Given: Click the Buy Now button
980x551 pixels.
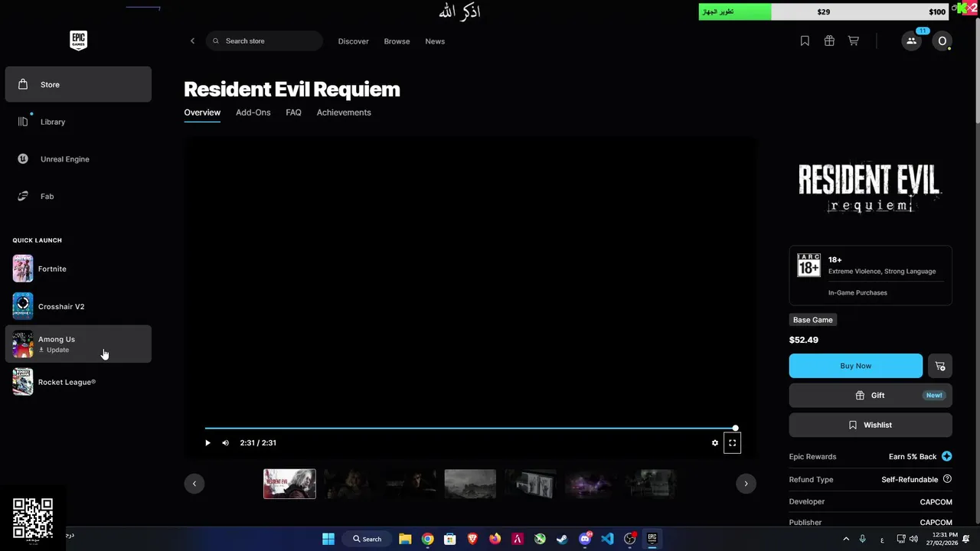Looking at the screenshot, I should 856,366.
